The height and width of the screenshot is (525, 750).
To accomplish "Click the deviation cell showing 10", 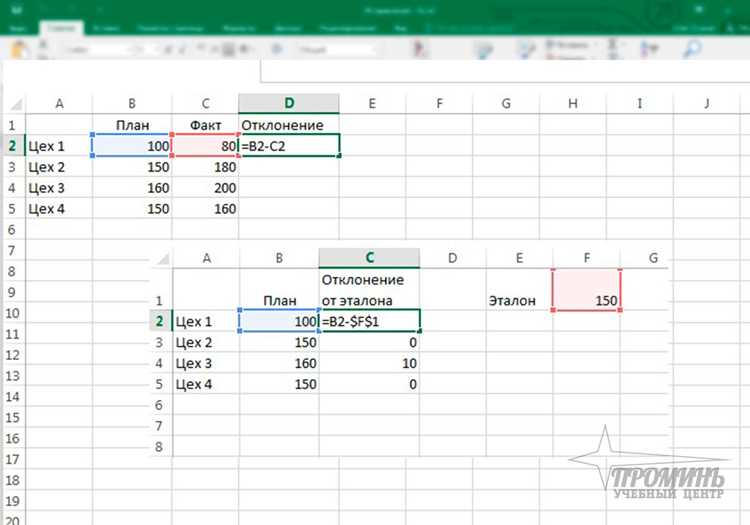I will [x=369, y=363].
